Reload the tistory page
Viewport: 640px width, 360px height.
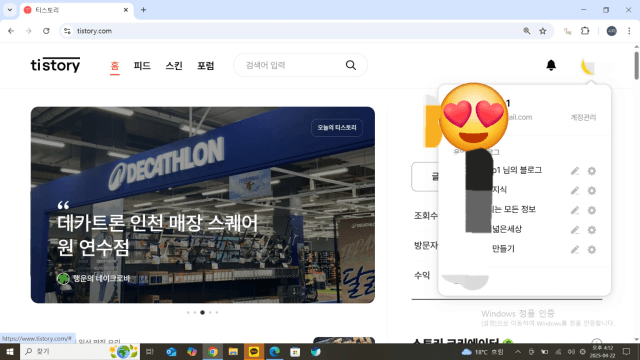46,31
